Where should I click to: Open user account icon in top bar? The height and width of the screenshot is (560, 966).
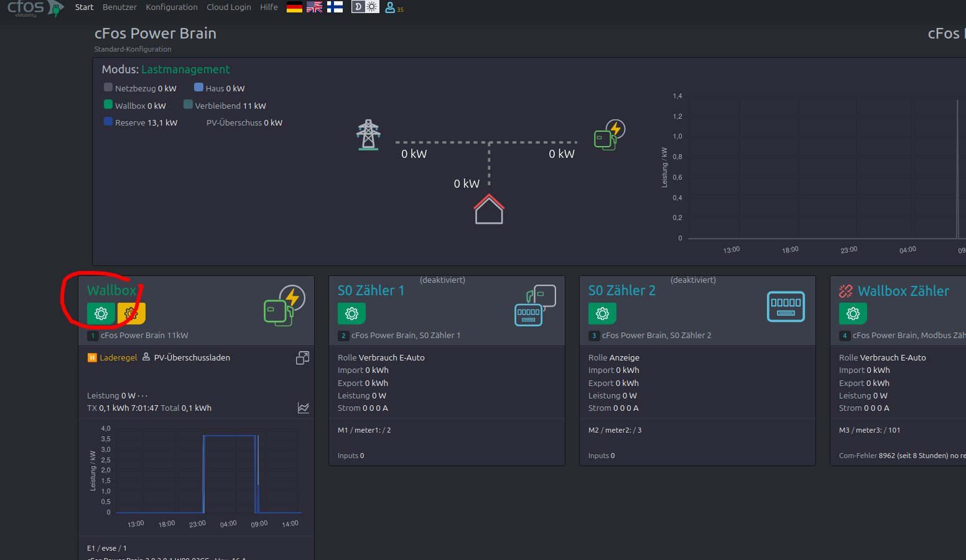point(390,7)
